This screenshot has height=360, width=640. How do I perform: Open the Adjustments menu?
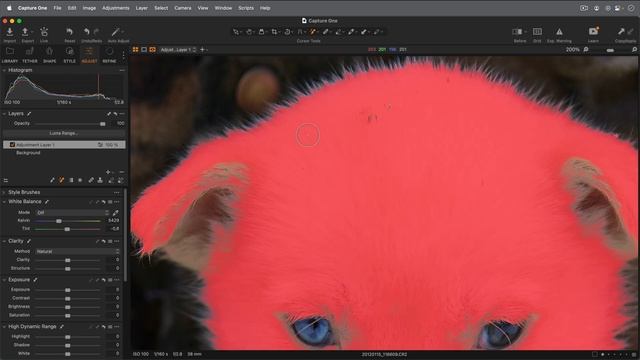[x=116, y=8]
